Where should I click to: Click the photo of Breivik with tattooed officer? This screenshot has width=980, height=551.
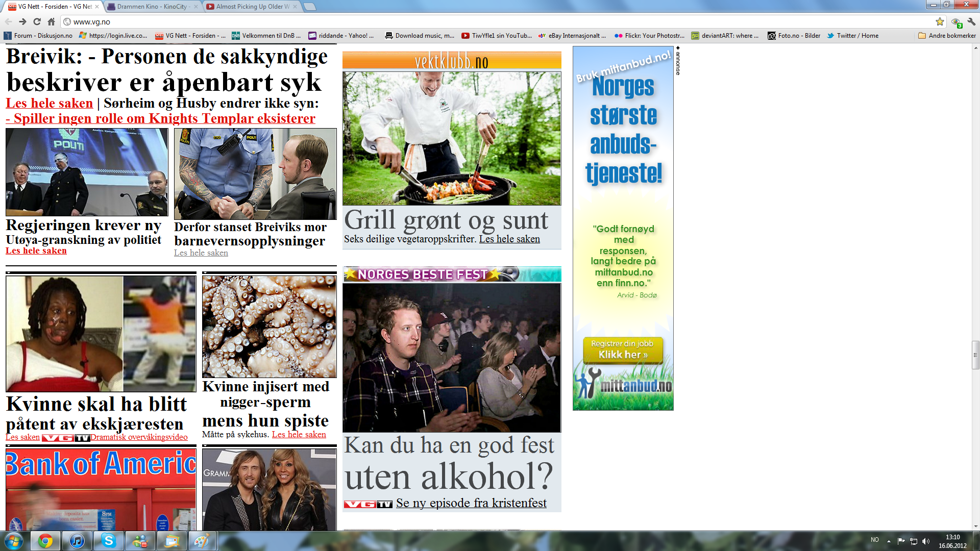255,173
